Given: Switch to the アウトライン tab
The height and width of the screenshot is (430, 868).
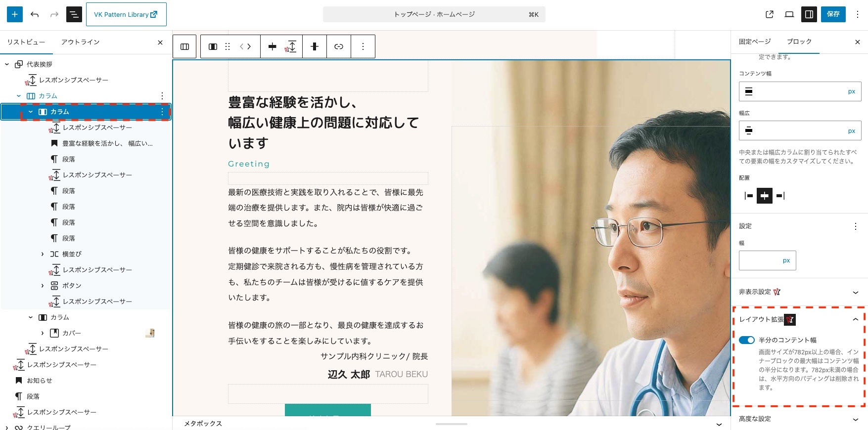Looking at the screenshot, I should tap(80, 42).
